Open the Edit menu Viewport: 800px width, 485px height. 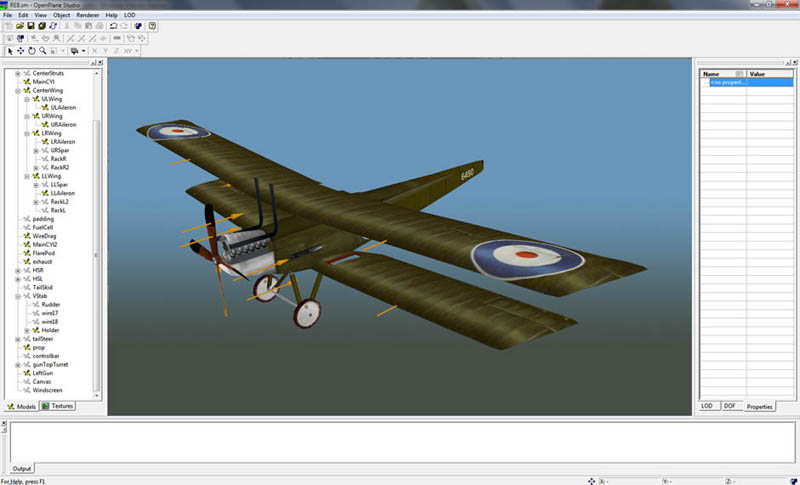23,15
